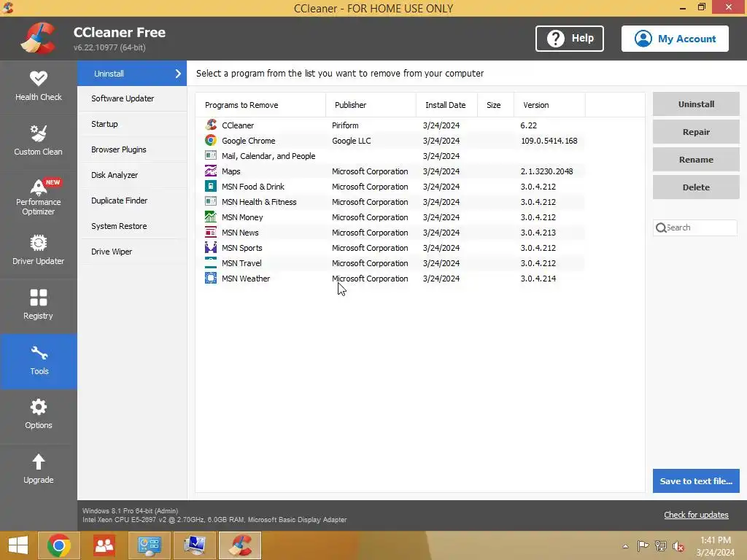Click the Uninstall tab chevron arrow
This screenshot has height=560, width=747.
click(x=178, y=74)
